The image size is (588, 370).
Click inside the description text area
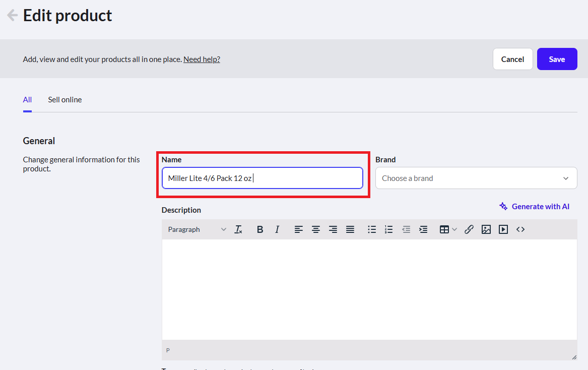(x=369, y=290)
